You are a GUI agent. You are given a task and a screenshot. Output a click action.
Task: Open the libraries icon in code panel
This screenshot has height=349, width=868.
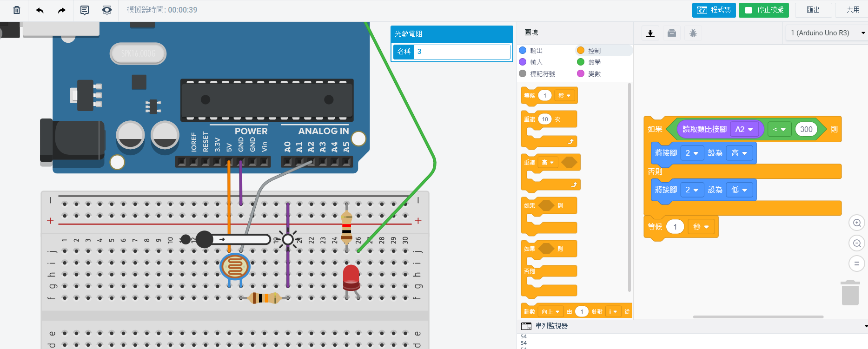(672, 33)
